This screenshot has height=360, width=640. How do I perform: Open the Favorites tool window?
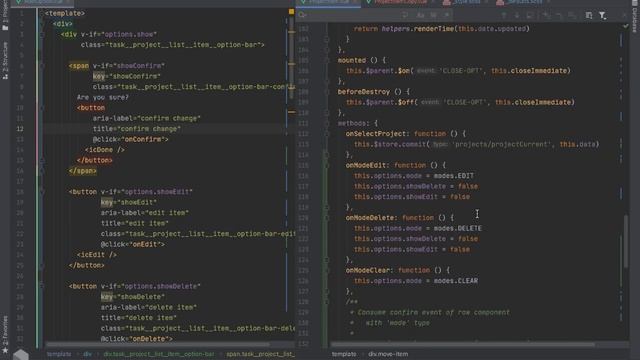click(x=5, y=334)
